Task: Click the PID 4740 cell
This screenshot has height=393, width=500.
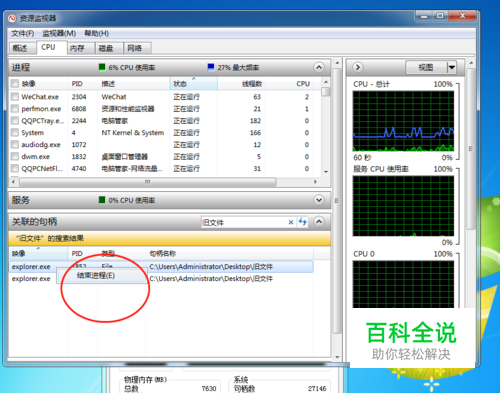Action: (x=79, y=169)
